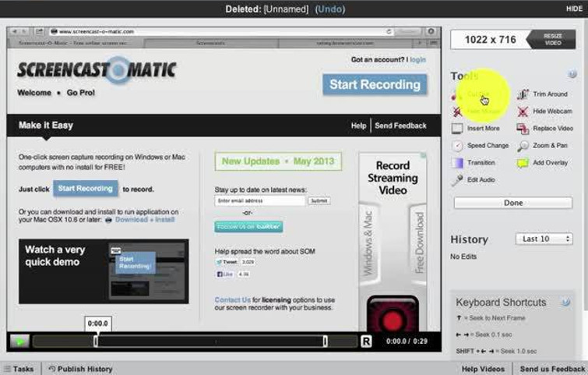Viewport: 588px width, 375px height.
Task: Click the Screencast-O-Matic logo
Action: 97,70
